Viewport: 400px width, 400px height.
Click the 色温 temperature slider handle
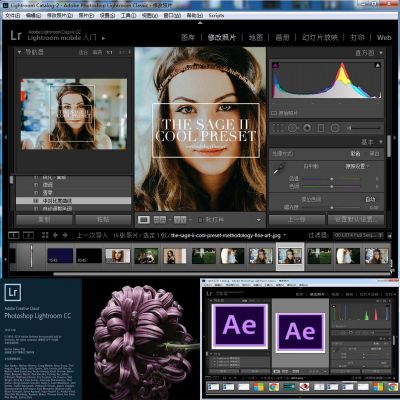click(x=332, y=179)
